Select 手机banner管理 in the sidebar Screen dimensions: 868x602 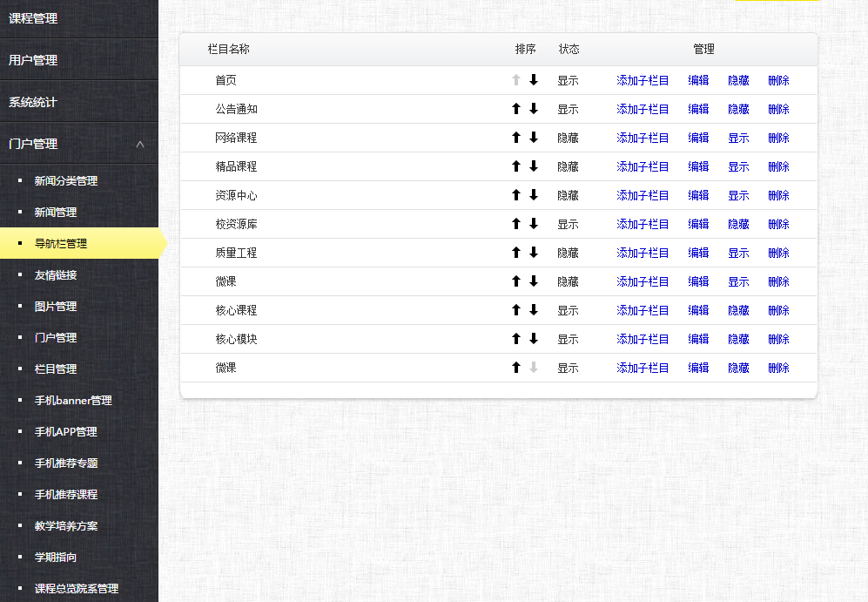tap(74, 401)
